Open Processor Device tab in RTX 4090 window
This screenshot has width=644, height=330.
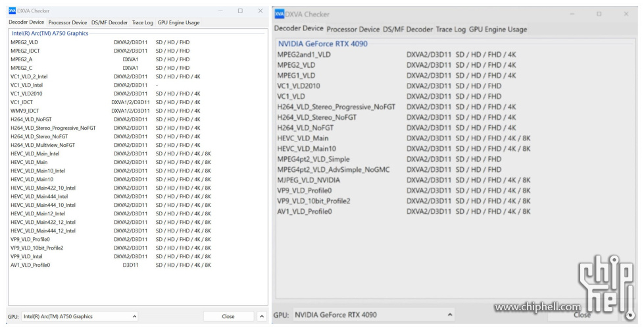click(x=353, y=29)
